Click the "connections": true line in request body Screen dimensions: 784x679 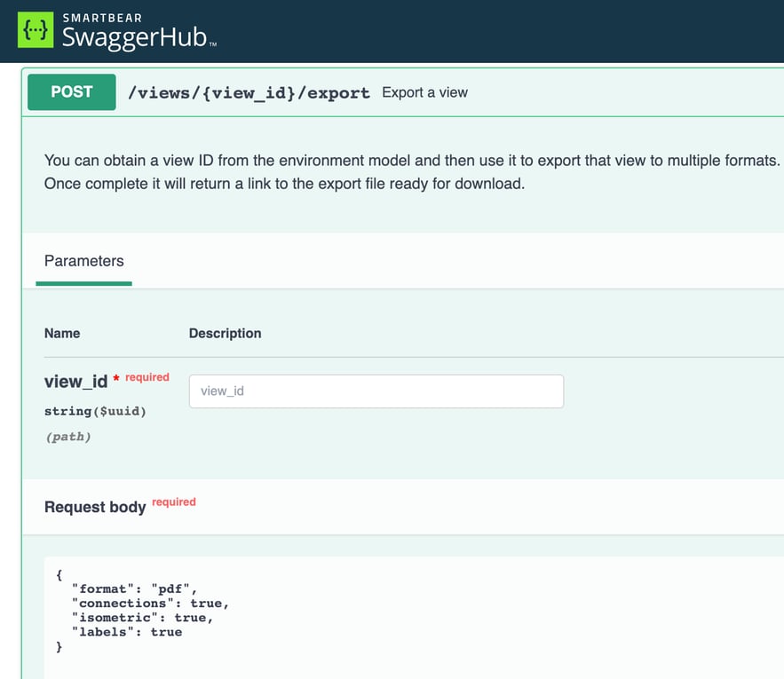[x=142, y=603]
